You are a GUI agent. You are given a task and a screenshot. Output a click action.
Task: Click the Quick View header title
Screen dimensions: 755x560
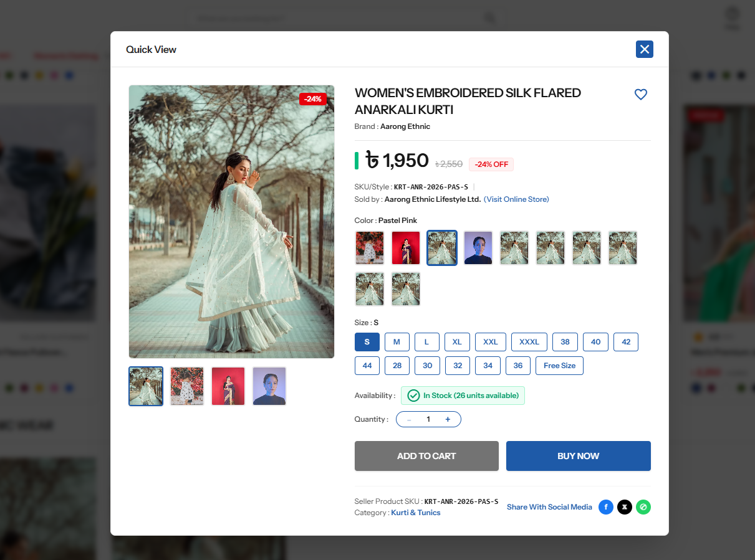pyautogui.click(x=151, y=49)
